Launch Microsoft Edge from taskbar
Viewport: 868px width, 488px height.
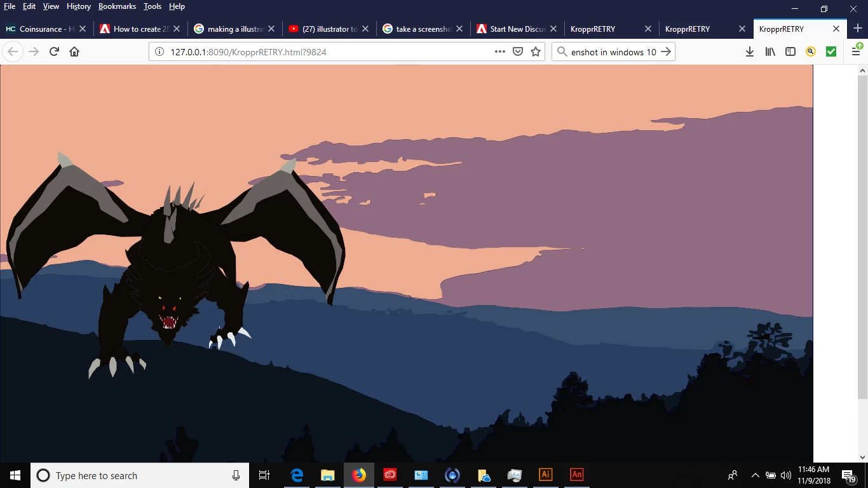pos(297,475)
